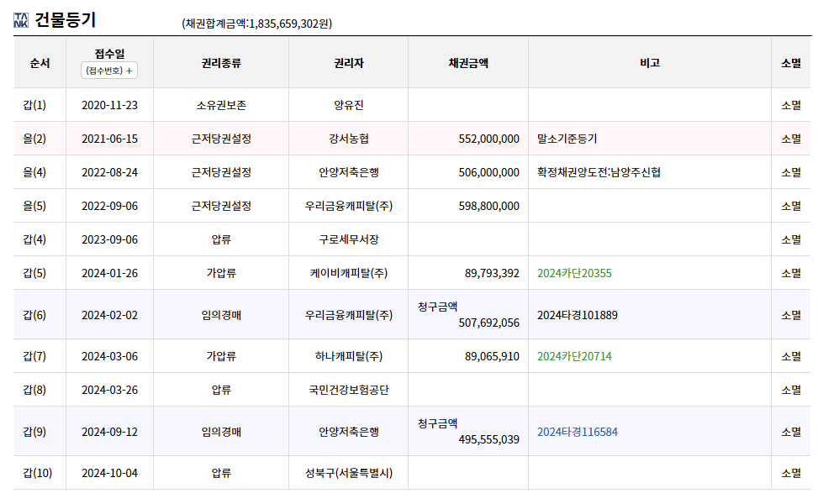Click the 채권금액 column header
Viewport: 818px width, 504px height.
468,63
